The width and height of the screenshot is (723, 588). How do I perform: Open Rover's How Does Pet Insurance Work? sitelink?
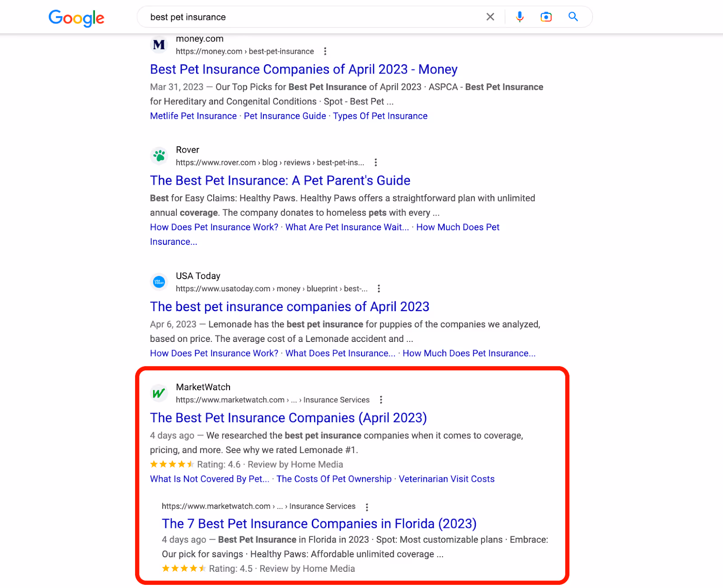coord(214,227)
